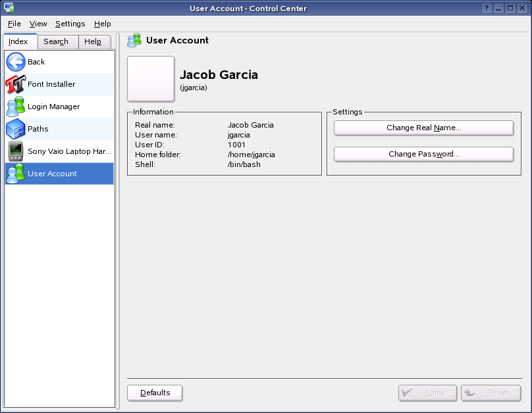Switch to the Search tab
This screenshot has height=413, width=532.
(x=58, y=41)
